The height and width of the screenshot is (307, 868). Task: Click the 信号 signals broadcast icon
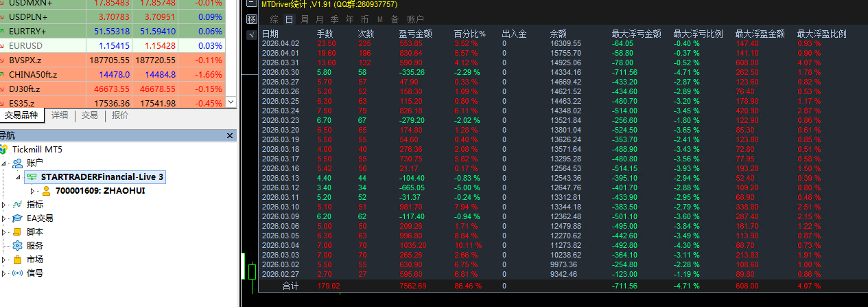click(18, 273)
